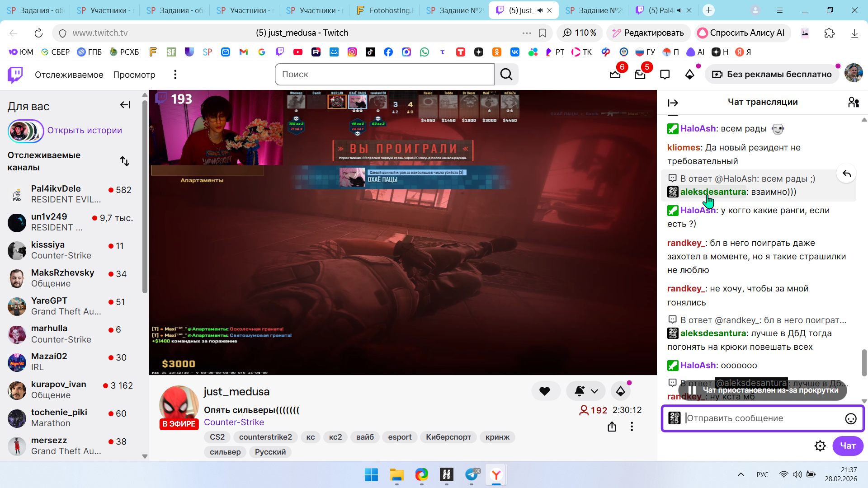Open the Отслеживаемое tab
The image size is (868, 488).
pyautogui.click(x=69, y=75)
